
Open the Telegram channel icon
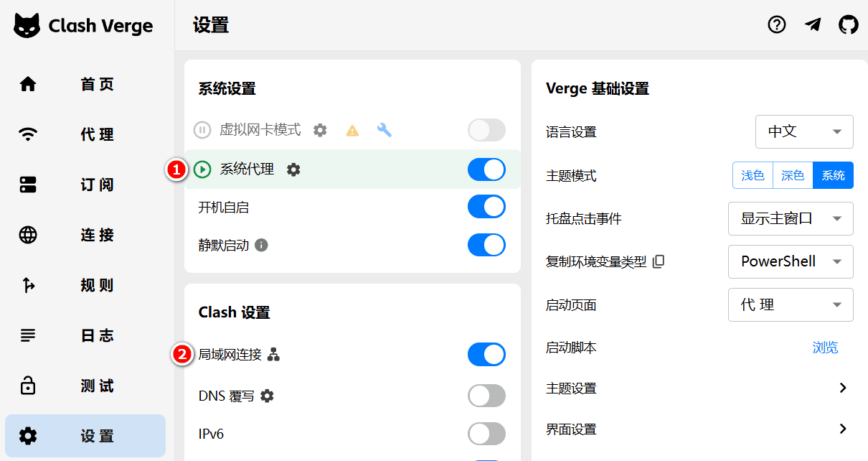tap(812, 24)
